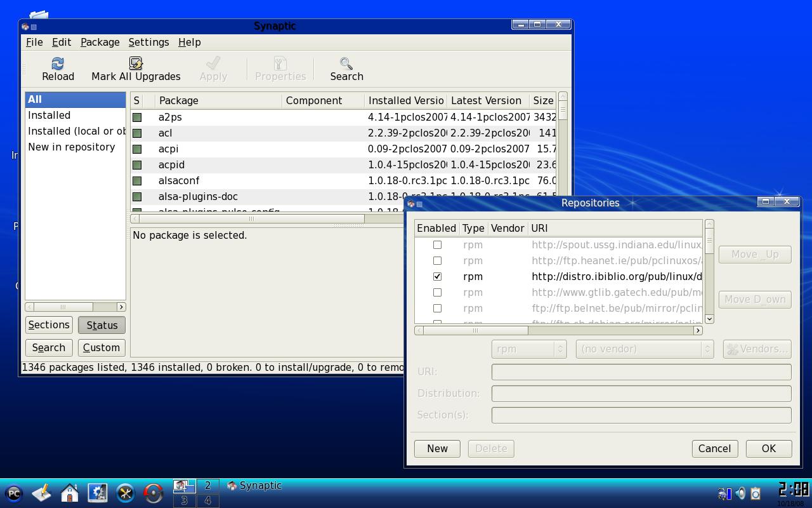Open the Package menu
This screenshot has height=508, width=812.
click(x=100, y=43)
